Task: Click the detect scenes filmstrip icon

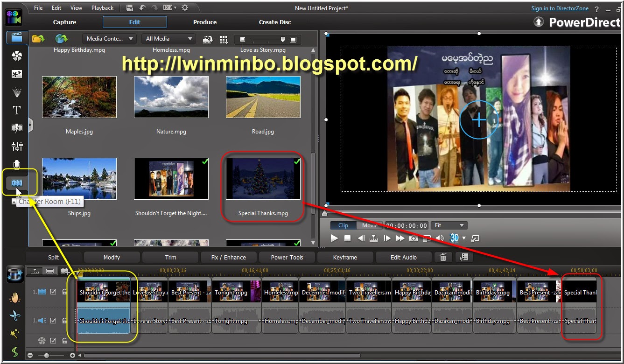Action: [208, 39]
